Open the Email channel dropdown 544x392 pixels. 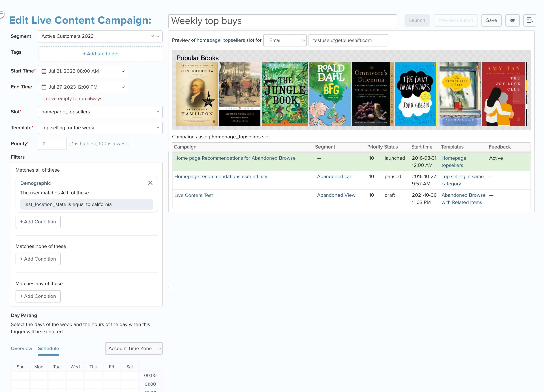pos(285,40)
